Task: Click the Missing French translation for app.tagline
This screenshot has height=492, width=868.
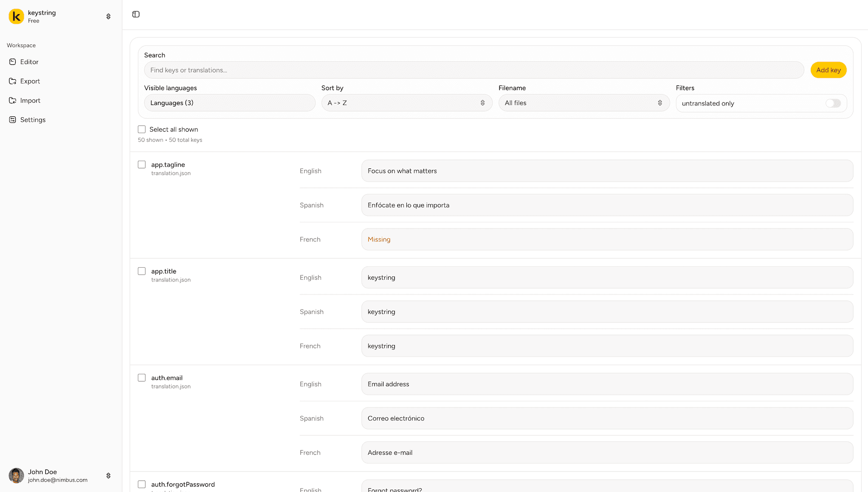Action: (607, 239)
